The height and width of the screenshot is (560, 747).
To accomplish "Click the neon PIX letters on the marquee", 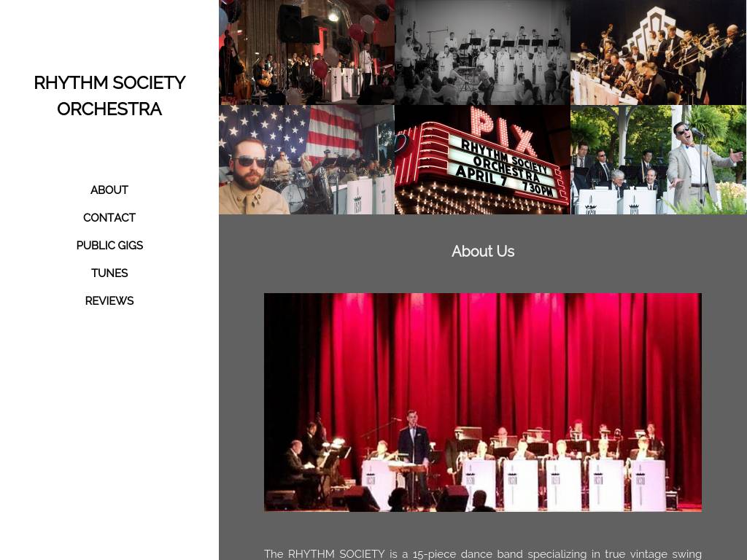I will click(503, 130).
